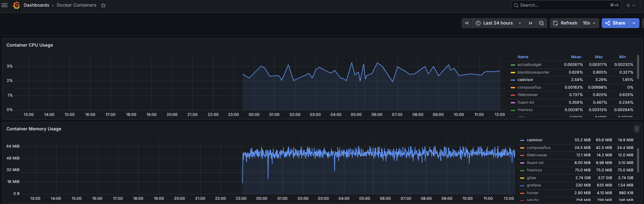Screen dimensions: 644x204
Task: Click grafana max value 635 MiB
Action: click(x=604, y=185)
